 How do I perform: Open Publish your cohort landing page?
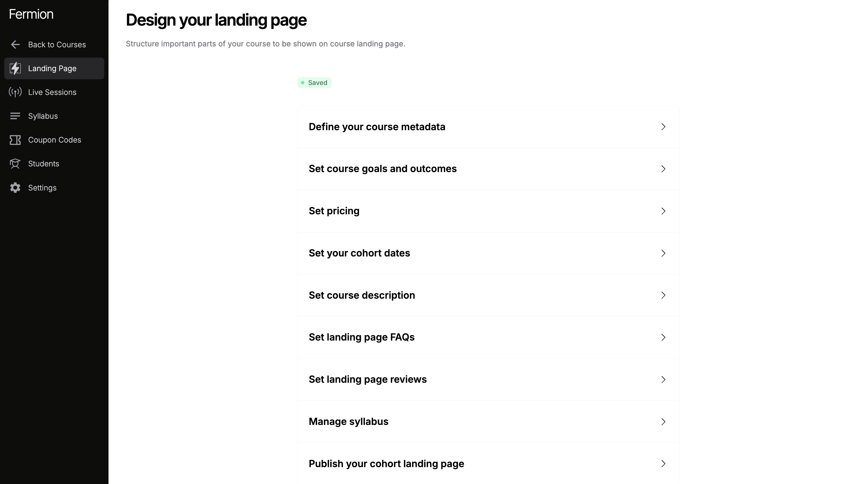pos(386,464)
